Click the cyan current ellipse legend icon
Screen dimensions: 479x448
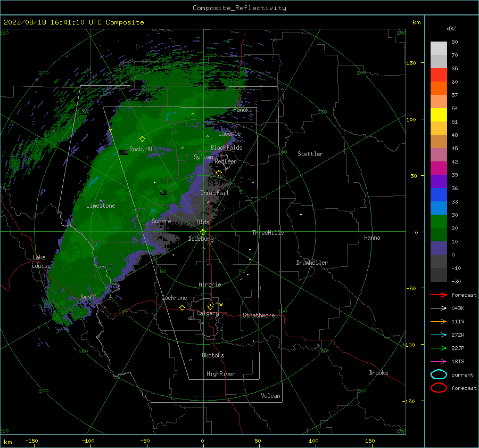(x=439, y=374)
